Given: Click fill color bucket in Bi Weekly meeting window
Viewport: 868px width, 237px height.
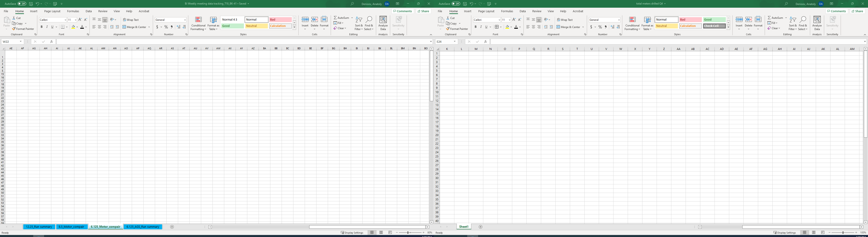Looking at the screenshot, I should pyautogui.click(x=73, y=27).
